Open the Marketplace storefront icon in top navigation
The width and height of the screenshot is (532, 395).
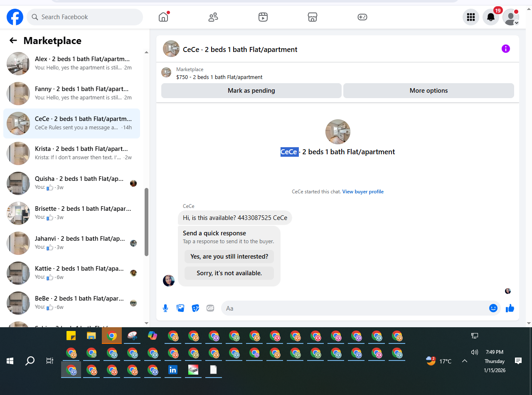[313, 17]
